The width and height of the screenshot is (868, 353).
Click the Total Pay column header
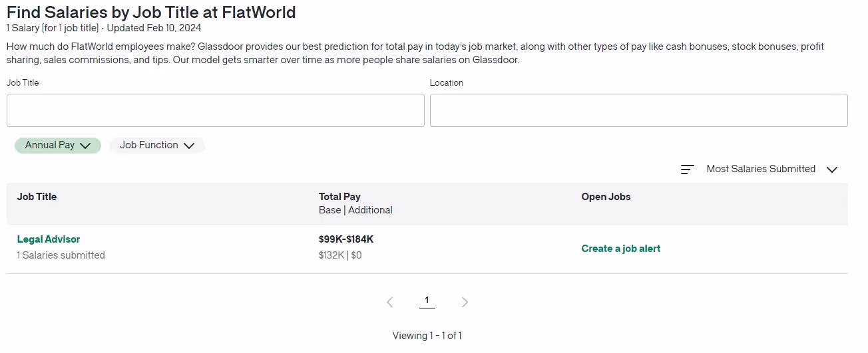point(339,197)
